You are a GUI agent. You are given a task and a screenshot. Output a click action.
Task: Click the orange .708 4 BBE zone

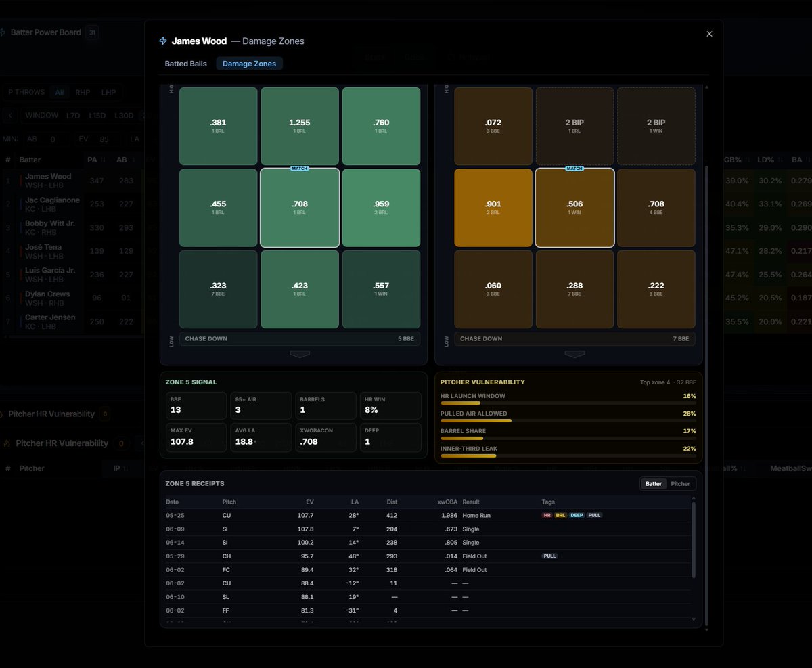[656, 208]
